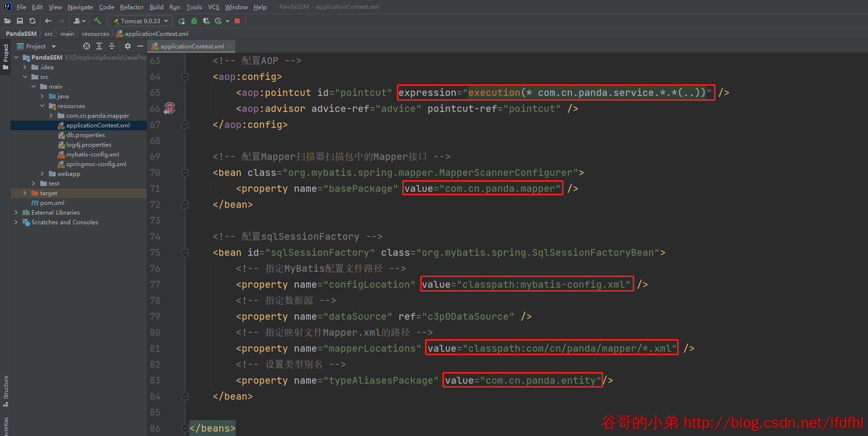Viewport: 868px width, 436px height.
Task: Navigate forward with the right arrow
Action: (x=61, y=21)
